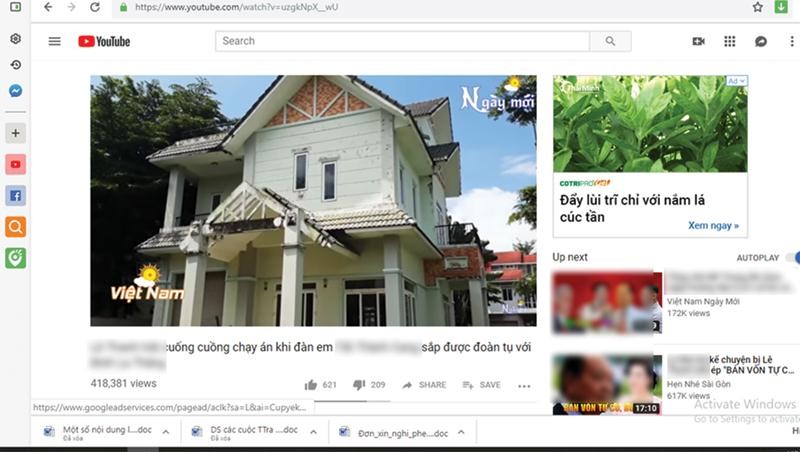Open Facebook shortcut in sidebar
The height and width of the screenshot is (452, 800).
pos(16,195)
